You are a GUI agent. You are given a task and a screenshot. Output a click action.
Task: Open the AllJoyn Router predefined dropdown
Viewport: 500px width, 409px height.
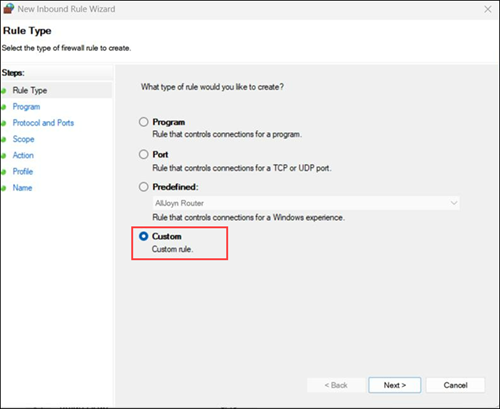coord(306,203)
